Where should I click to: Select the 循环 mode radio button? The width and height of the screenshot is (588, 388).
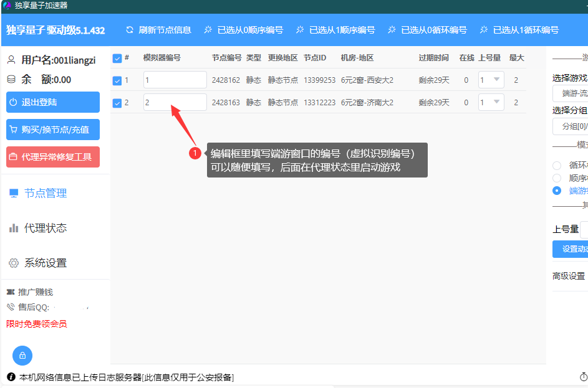557,165
